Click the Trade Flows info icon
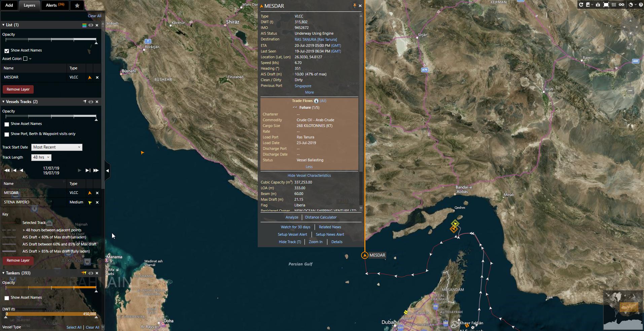The height and width of the screenshot is (331, 644). (x=316, y=101)
